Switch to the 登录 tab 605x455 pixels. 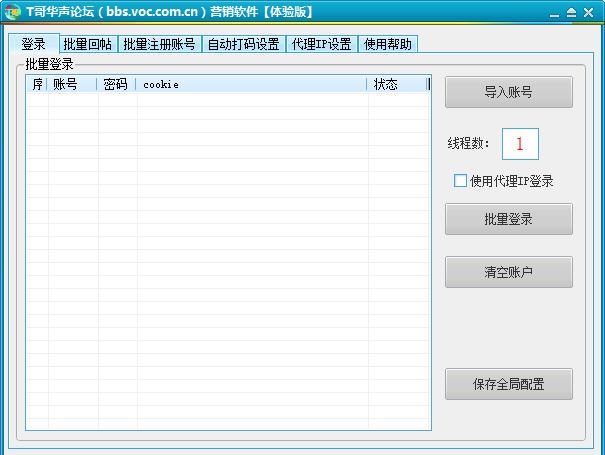(x=34, y=43)
